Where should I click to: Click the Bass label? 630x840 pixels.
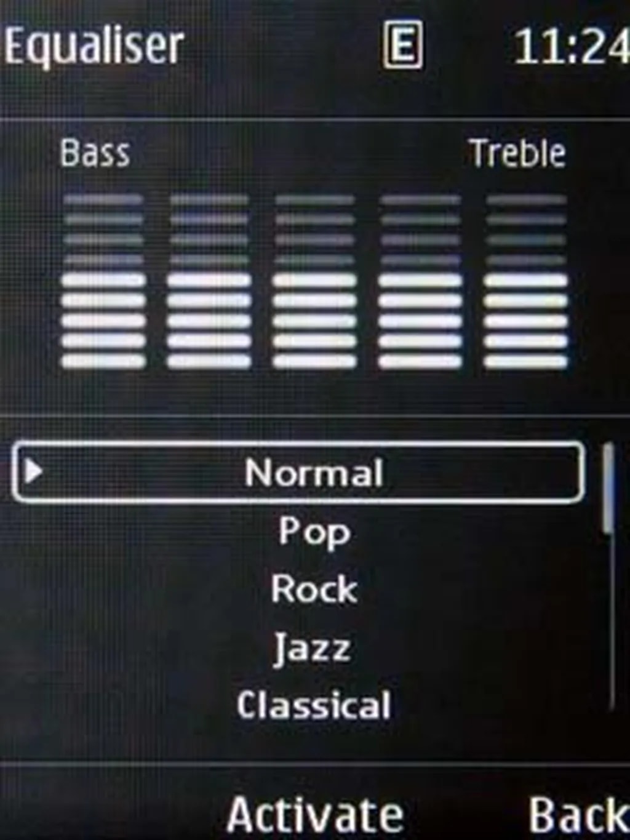(95, 153)
